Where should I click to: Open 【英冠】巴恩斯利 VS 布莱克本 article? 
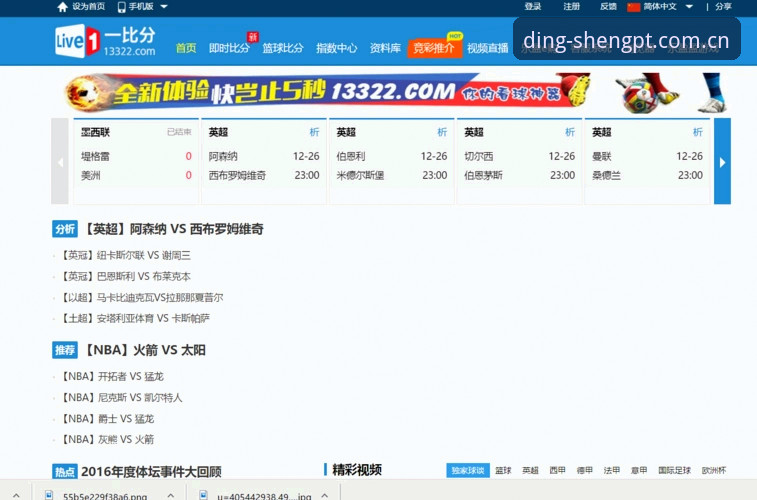[125, 277]
